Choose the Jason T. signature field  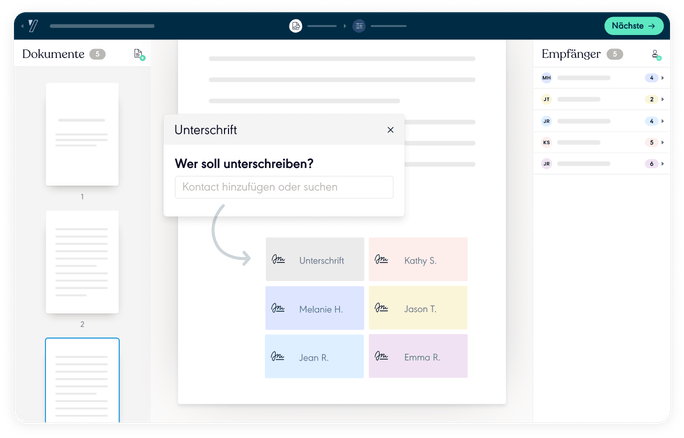[x=417, y=309]
